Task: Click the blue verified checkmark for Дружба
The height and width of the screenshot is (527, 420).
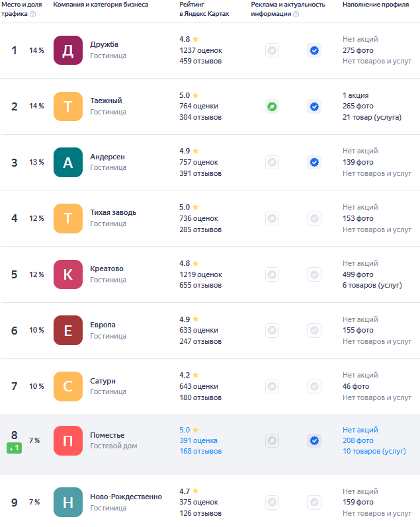Action: (314, 50)
